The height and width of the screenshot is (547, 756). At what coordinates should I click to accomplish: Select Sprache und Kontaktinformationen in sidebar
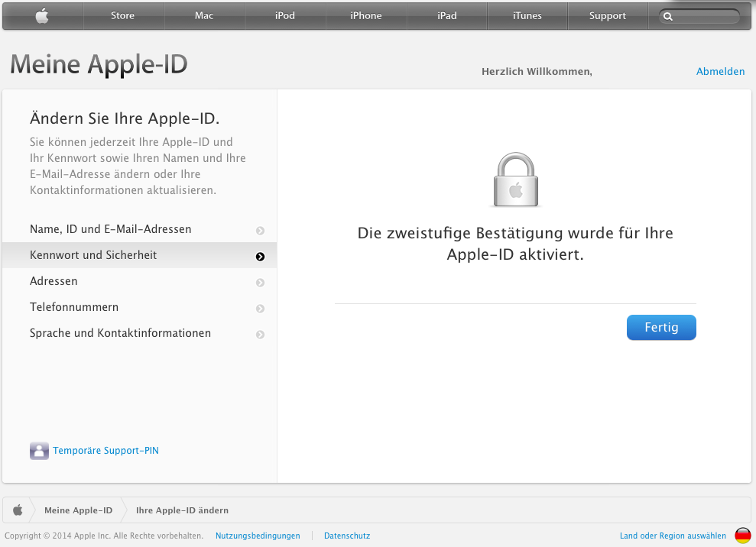coord(140,333)
